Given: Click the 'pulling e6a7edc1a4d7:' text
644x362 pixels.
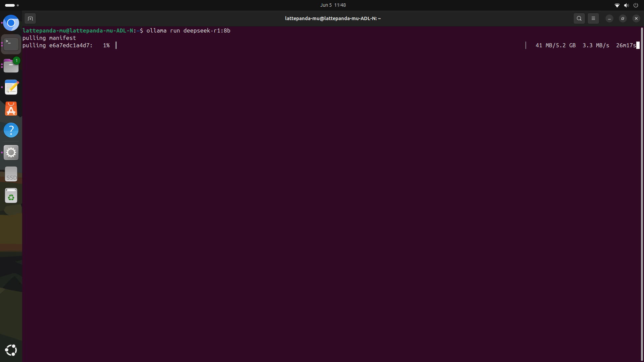Looking at the screenshot, I should tap(57, 45).
